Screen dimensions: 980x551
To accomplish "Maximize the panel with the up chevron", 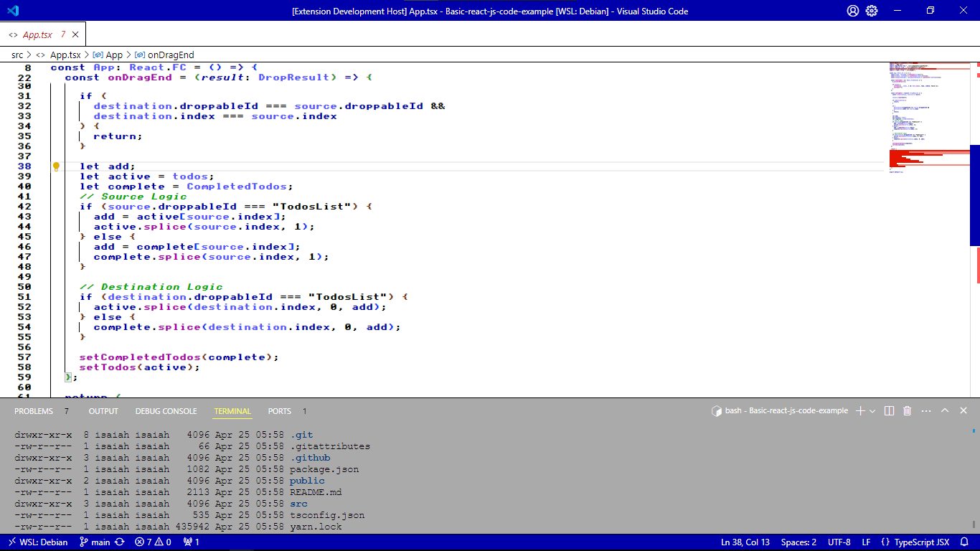I will (x=945, y=411).
